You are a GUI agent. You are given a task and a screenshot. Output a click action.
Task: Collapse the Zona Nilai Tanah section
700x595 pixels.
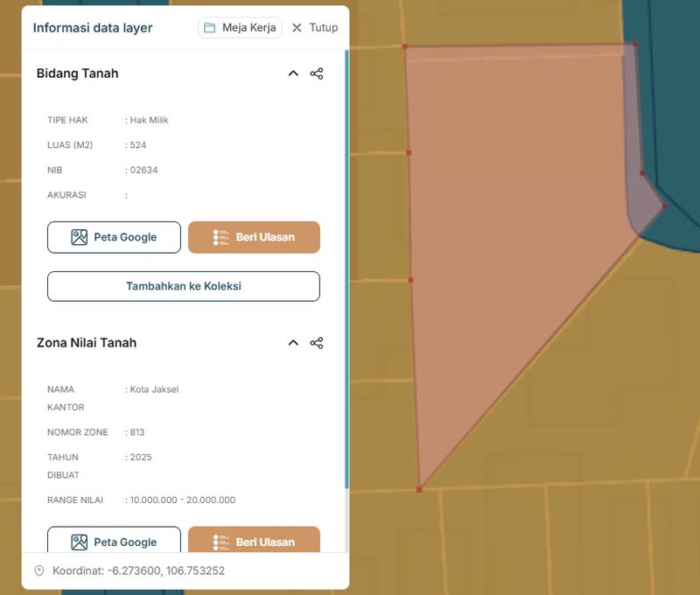293,343
